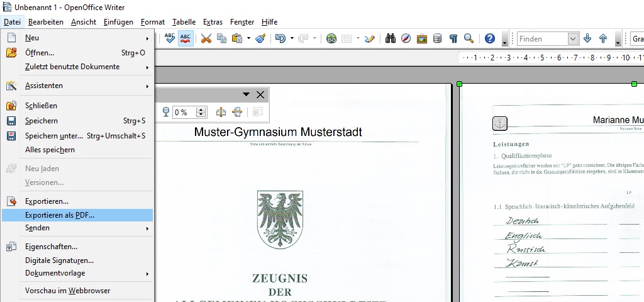Viewport: 644px width, 302px height.
Task: Click the anchor icon on the image
Action: coord(499,123)
